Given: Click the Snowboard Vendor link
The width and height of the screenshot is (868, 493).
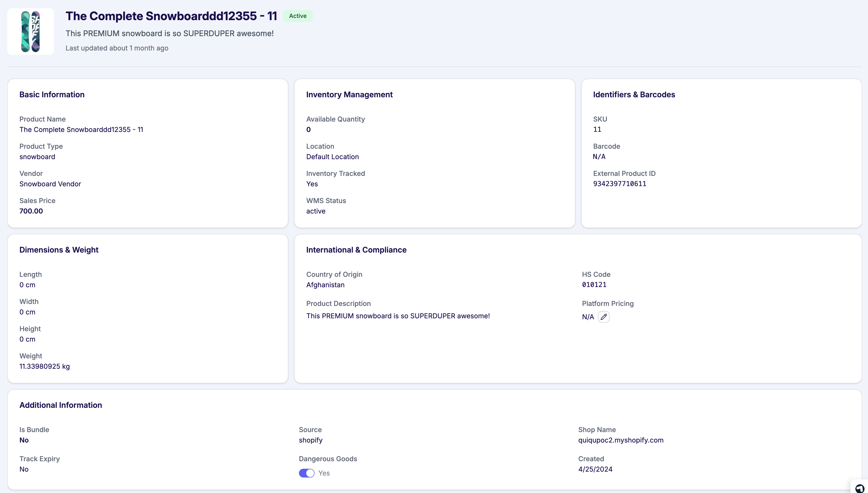Looking at the screenshot, I should (x=50, y=184).
